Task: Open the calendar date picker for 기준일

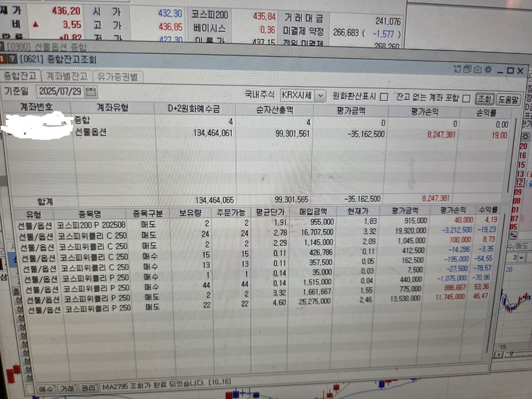Action: click(x=91, y=91)
